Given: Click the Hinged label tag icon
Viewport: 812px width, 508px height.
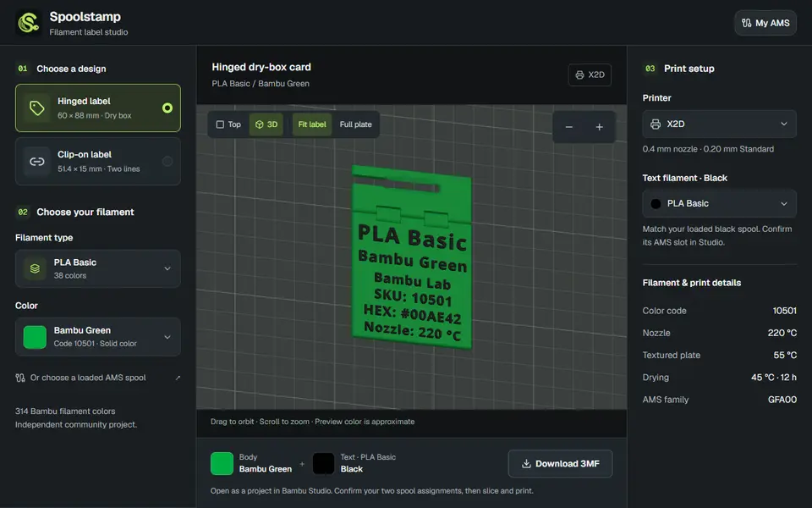Looking at the screenshot, I should (36, 108).
